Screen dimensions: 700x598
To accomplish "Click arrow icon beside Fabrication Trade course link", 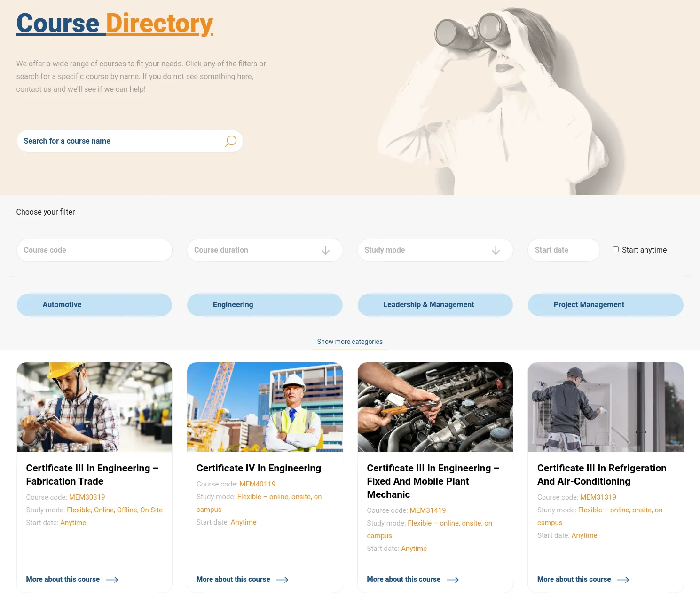I will coord(112,580).
